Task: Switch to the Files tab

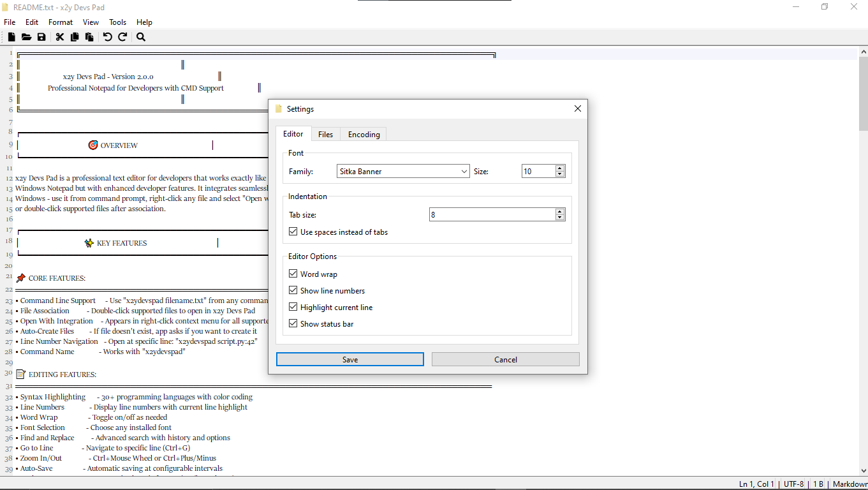Action: tap(325, 134)
